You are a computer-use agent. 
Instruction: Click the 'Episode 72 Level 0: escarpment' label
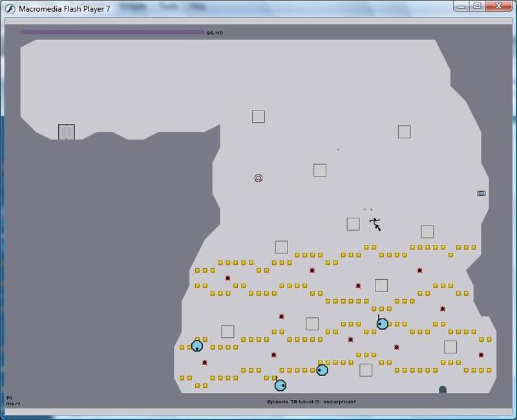pos(311,401)
